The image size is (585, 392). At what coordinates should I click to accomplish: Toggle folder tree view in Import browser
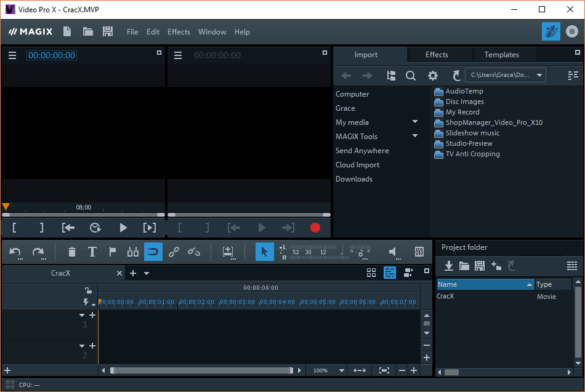391,76
